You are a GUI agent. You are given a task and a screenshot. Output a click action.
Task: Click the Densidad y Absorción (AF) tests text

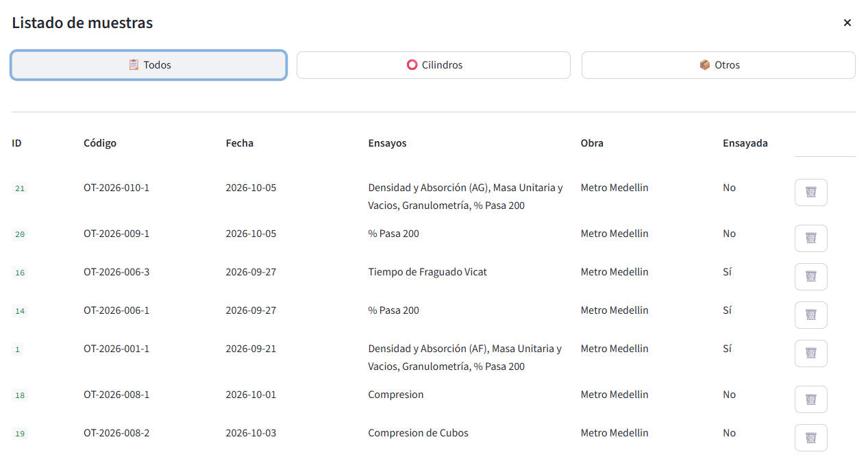point(464,358)
